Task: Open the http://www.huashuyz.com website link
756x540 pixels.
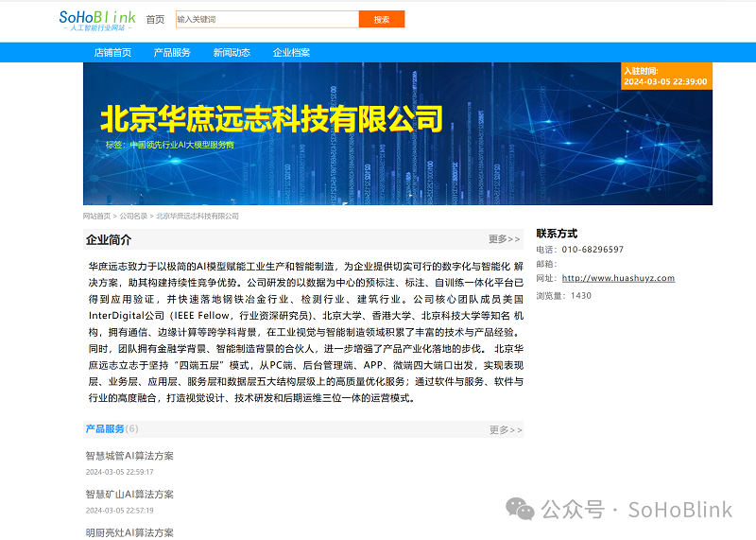Action: pyautogui.click(x=618, y=278)
